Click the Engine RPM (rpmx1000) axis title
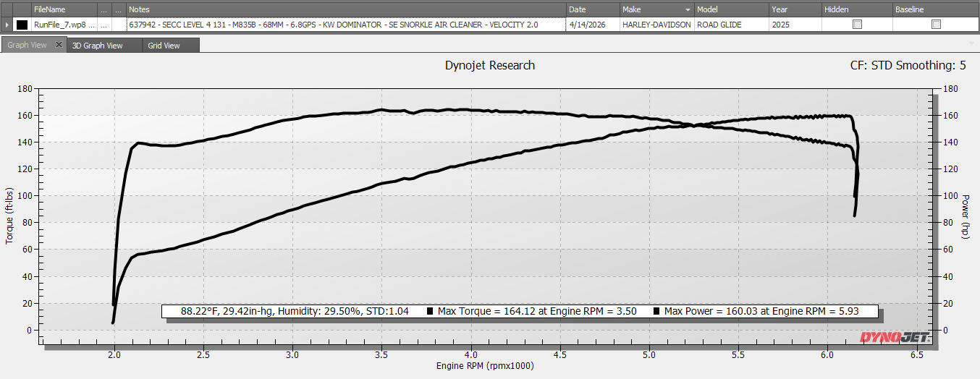Viewport: 980px width, 379px height. tap(485, 366)
